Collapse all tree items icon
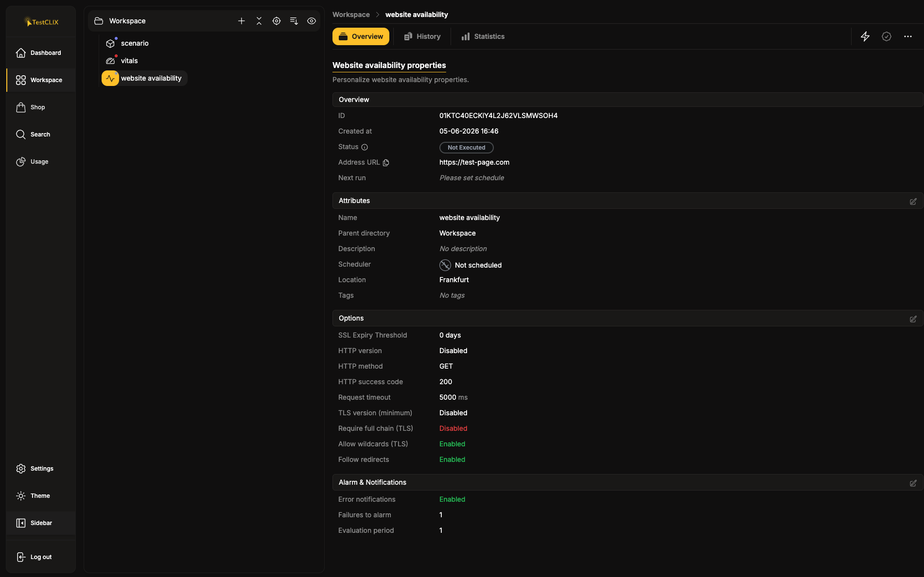The image size is (924, 577). pyautogui.click(x=259, y=21)
